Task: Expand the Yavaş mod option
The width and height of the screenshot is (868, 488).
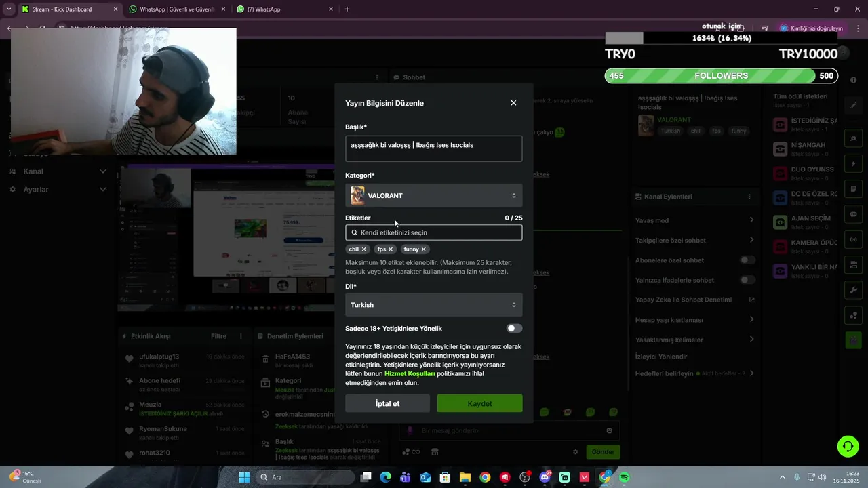Action: pos(751,220)
